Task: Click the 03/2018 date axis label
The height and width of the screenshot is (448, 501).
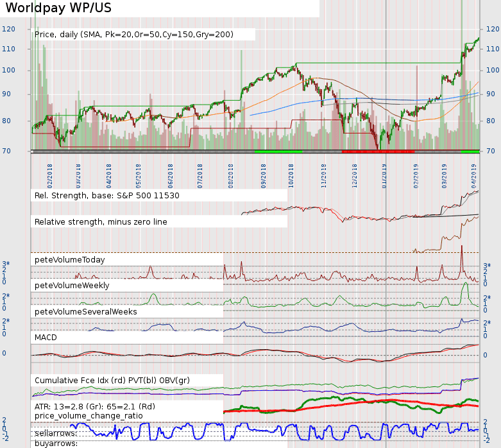Action: (x=78, y=177)
